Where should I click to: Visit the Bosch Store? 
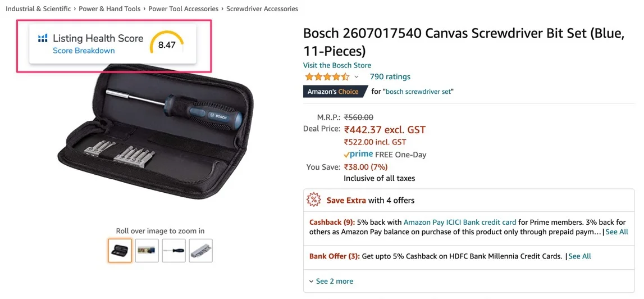337,65
